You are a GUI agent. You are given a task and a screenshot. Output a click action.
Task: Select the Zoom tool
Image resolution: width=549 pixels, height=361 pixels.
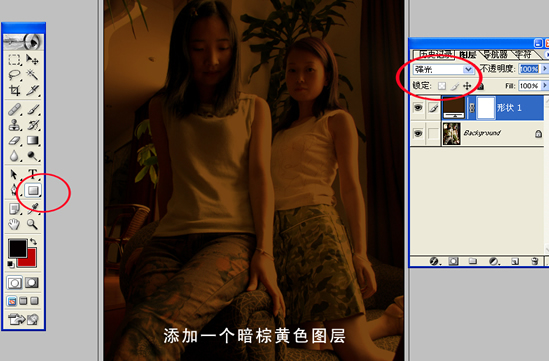[x=33, y=224]
